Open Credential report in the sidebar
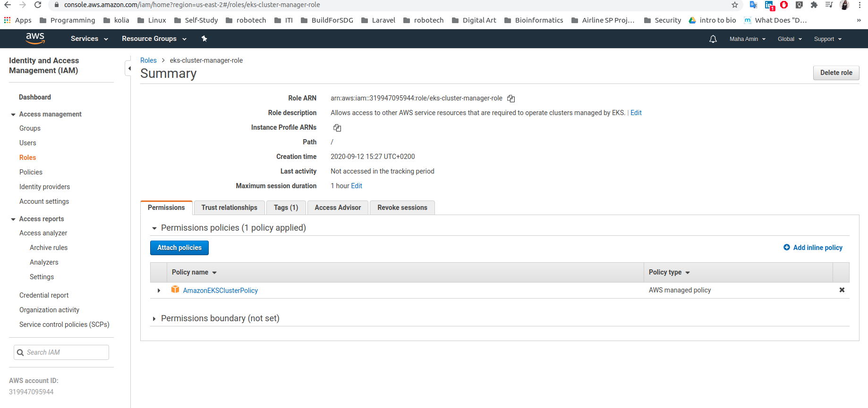The height and width of the screenshot is (408, 868). [x=44, y=295]
